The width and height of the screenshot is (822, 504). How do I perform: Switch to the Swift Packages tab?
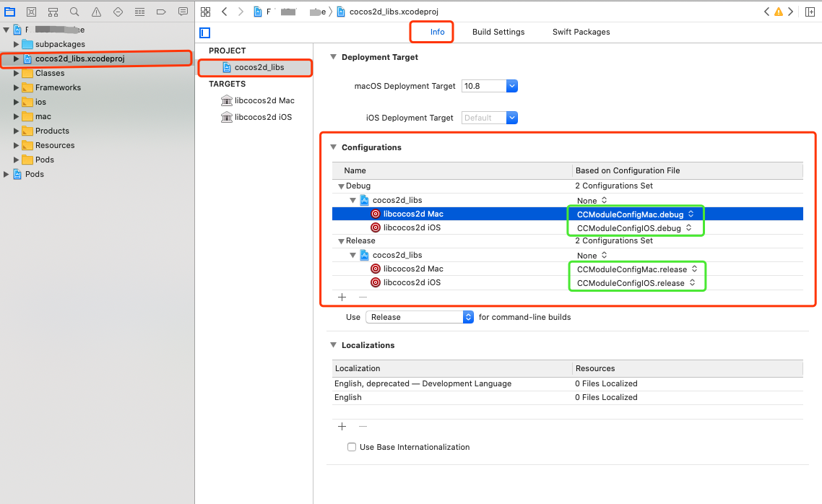581,32
